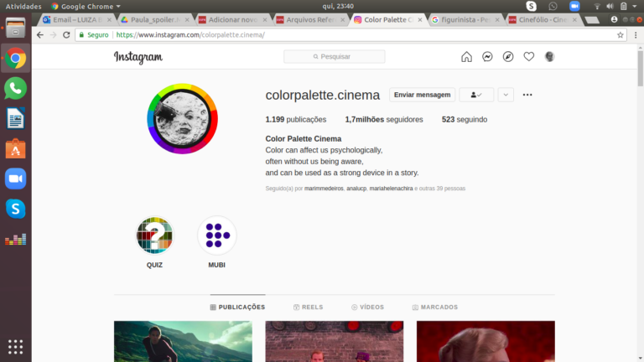Open Atividades overview

[23, 6]
